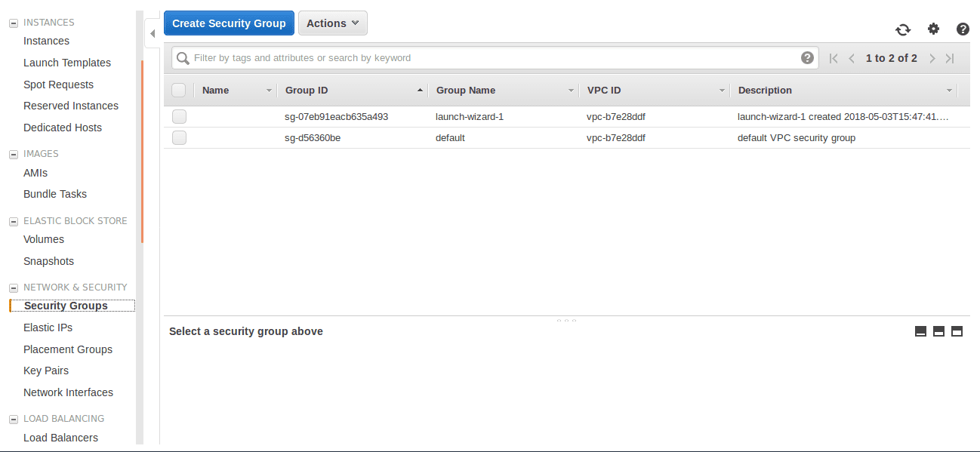Image resolution: width=980 pixels, height=452 pixels.
Task: Open Spot Requests in the sidebar
Action: pos(58,85)
